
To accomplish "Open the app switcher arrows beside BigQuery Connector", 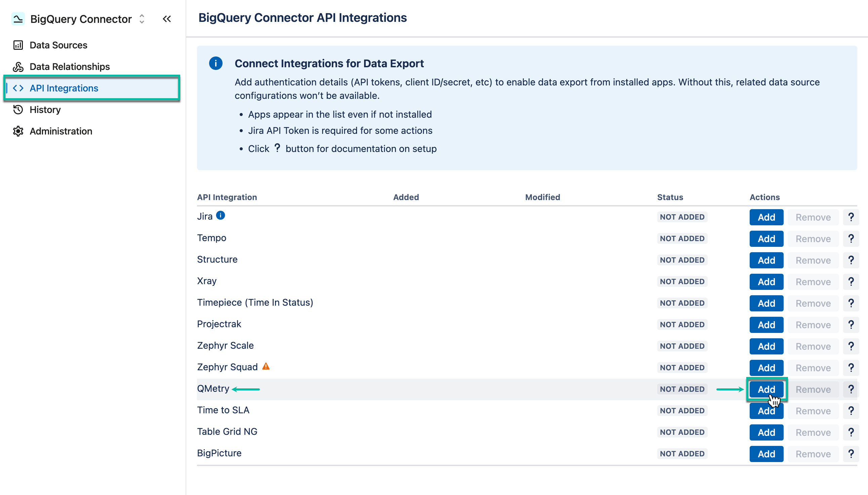I will (142, 20).
